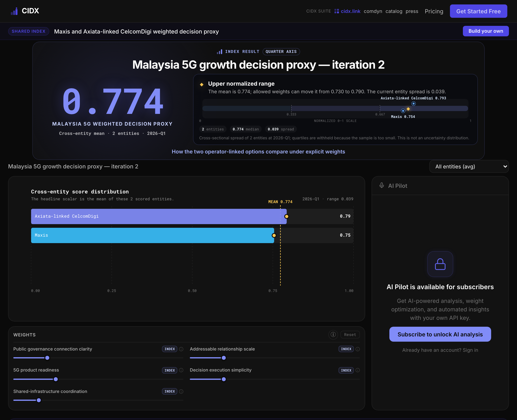517x420 pixels.
Task: Click the Index Result bar chart icon
Action: pyautogui.click(x=220, y=51)
